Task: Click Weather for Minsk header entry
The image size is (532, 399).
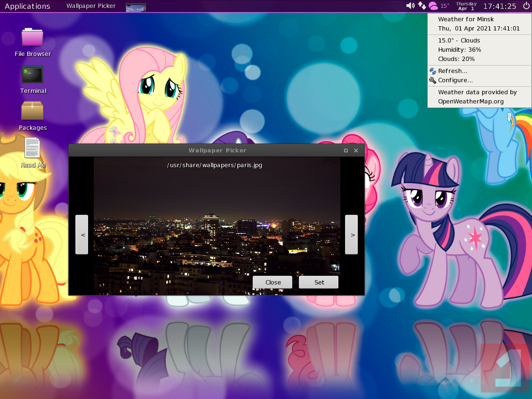Action: click(465, 19)
